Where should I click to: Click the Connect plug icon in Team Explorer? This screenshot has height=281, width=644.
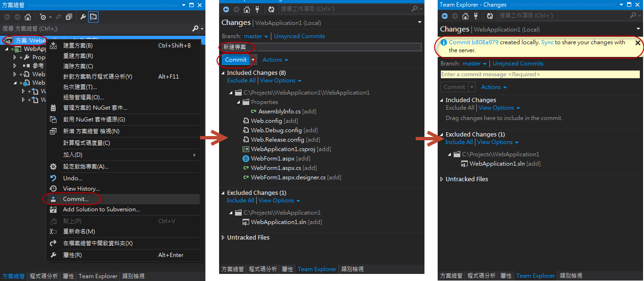pyautogui.click(x=257, y=9)
